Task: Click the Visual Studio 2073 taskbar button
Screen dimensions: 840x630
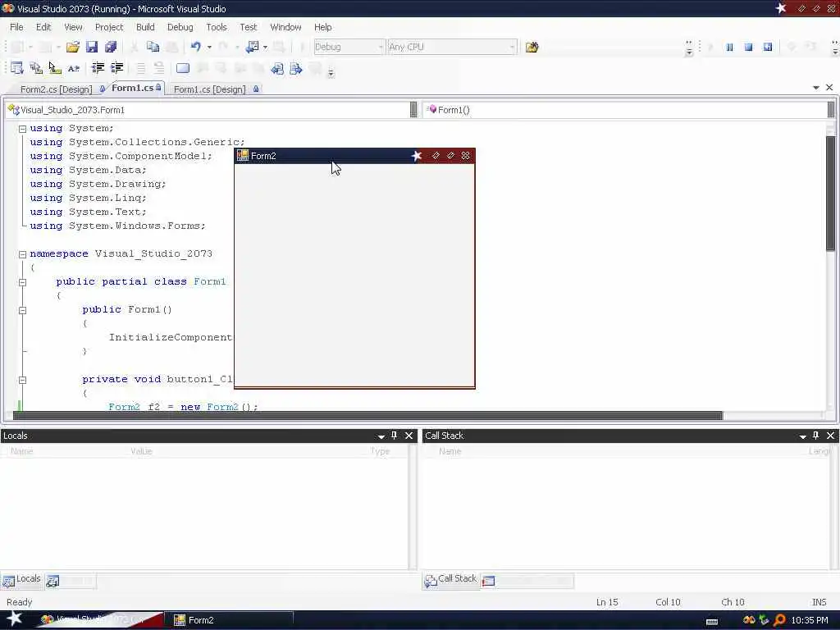Action: click(x=99, y=620)
